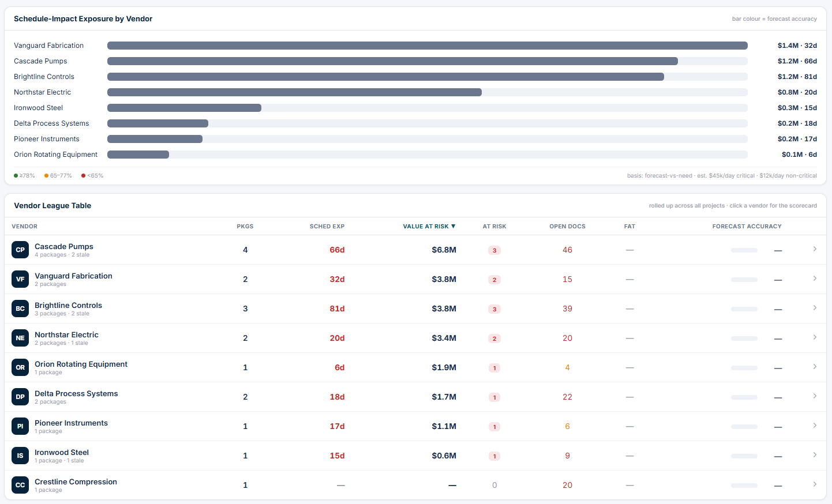Click the Vanguard Fabrication exposure bar
Viewport: 832px width, 504px height.
point(428,46)
